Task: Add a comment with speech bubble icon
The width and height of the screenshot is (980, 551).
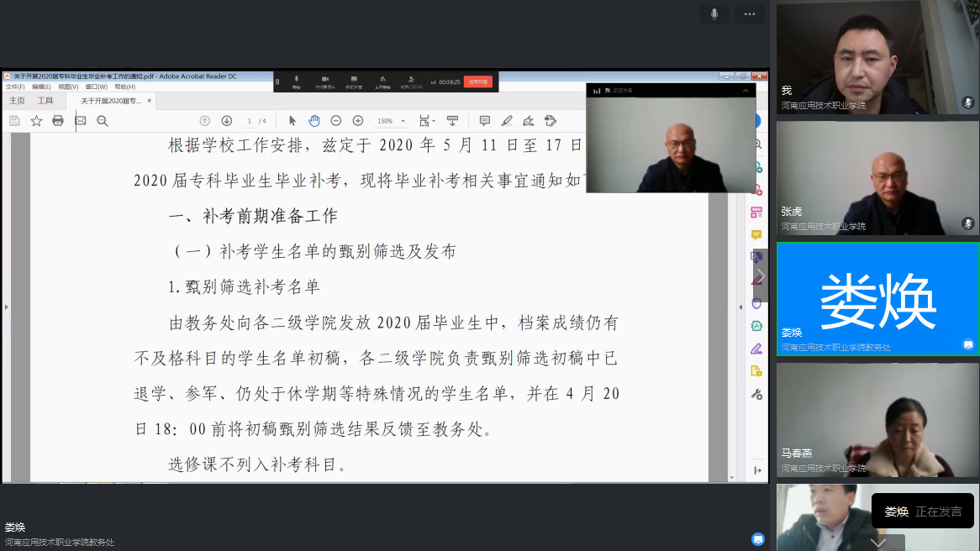Action: pyautogui.click(x=485, y=121)
